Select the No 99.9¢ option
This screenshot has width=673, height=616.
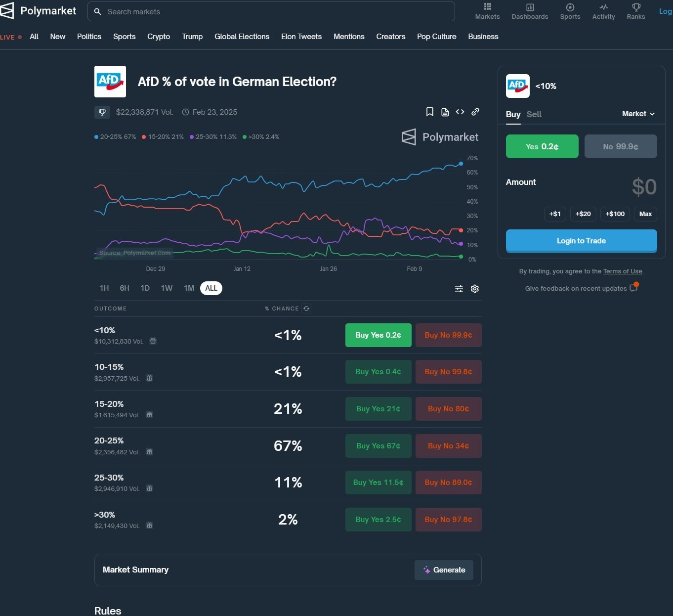(x=621, y=146)
